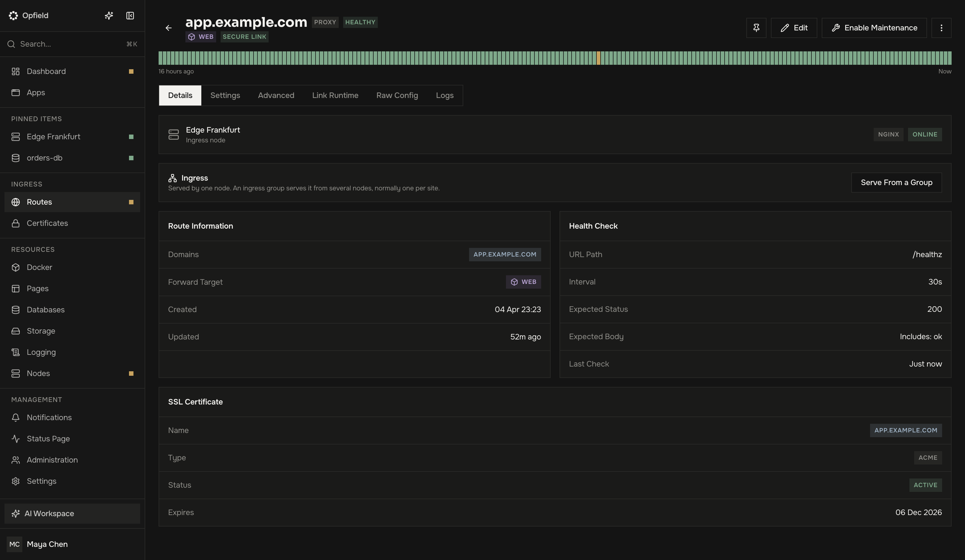Image resolution: width=965 pixels, height=560 pixels.
Task: Collapse the sidebar with the panel icon
Action: 130,16
